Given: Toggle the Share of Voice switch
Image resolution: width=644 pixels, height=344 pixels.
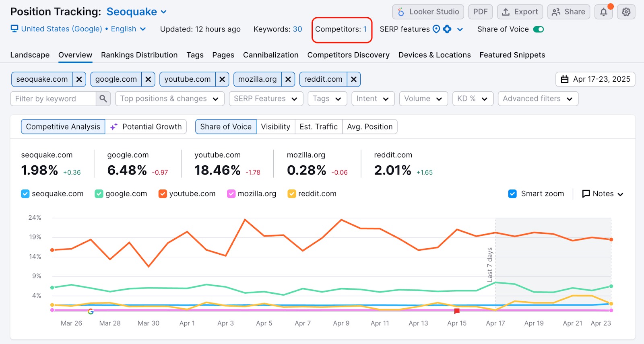Looking at the screenshot, I should (538, 29).
